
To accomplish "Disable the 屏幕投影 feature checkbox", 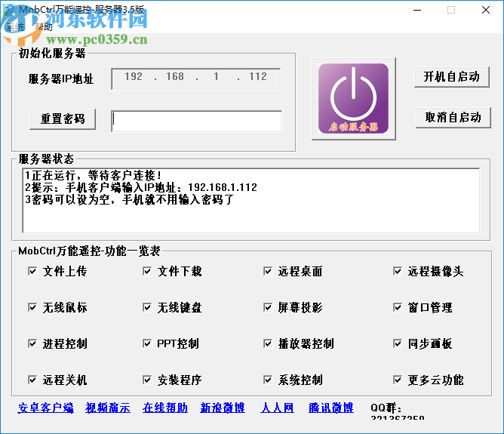I will [x=268, y=307].
